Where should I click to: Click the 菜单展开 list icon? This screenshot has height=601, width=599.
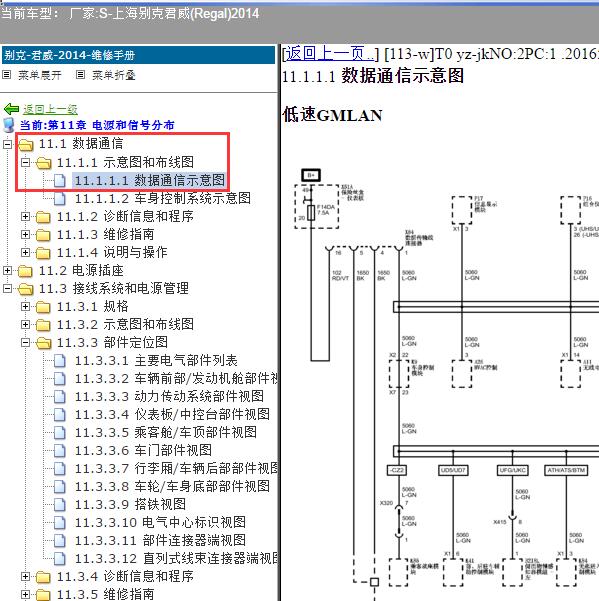pyautogui.click(x=7, y=75)
